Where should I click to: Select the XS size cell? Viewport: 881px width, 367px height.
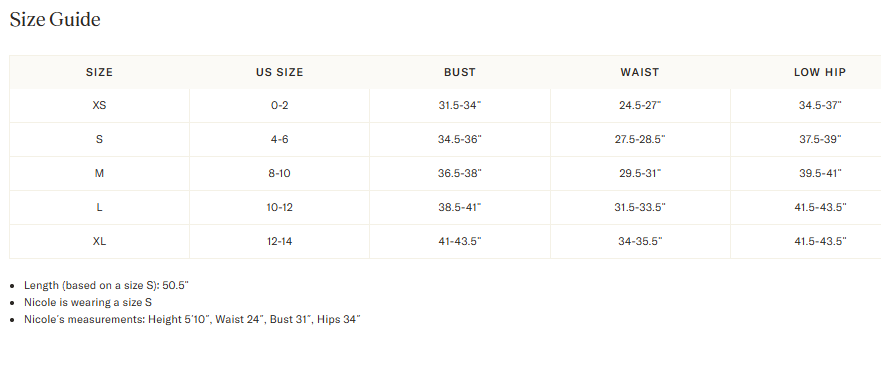(x=99, y=105)
